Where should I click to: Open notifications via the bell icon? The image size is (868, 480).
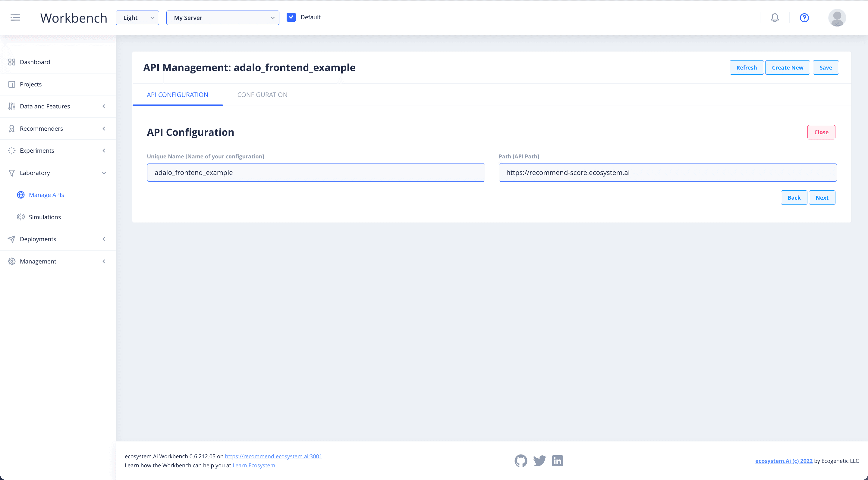(775, 17)
